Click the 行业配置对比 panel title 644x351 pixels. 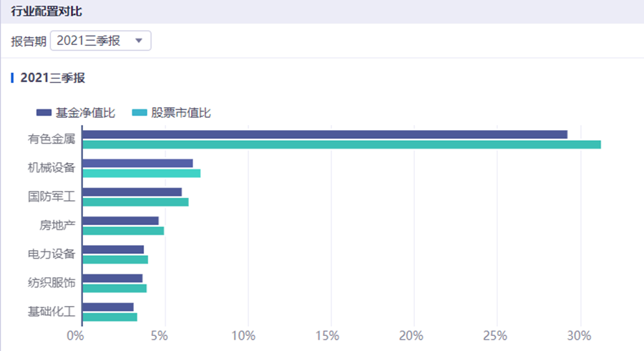47,11
